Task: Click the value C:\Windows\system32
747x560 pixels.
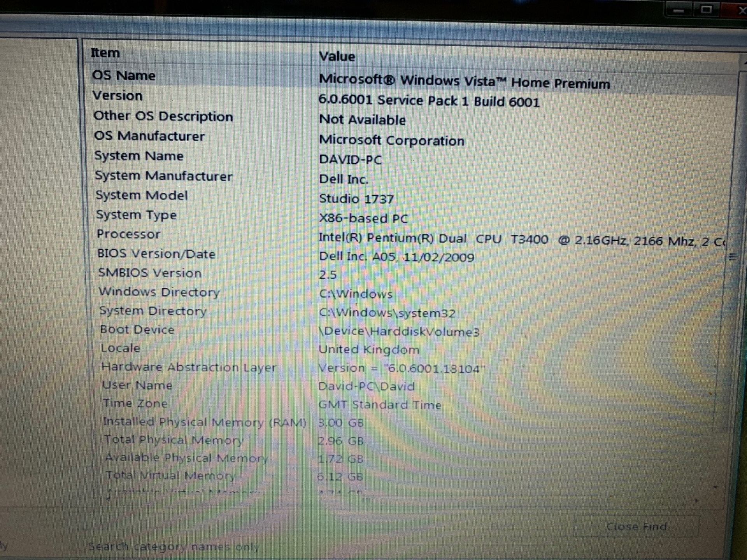Action: (x=387, y=313)
